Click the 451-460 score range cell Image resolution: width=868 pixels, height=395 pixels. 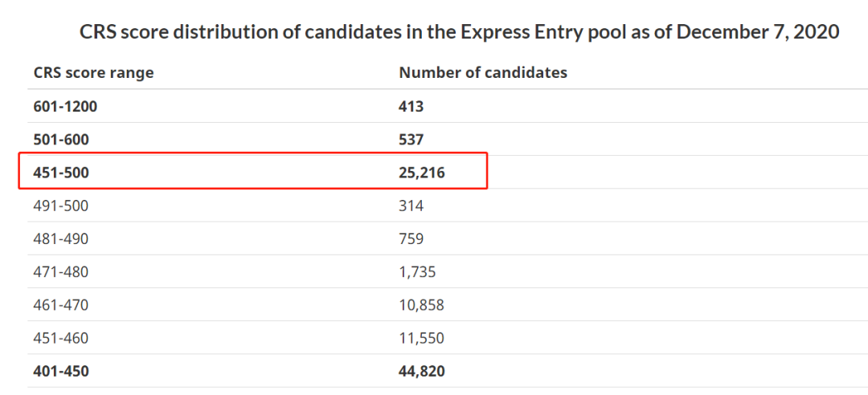click(x=61, y=338)
